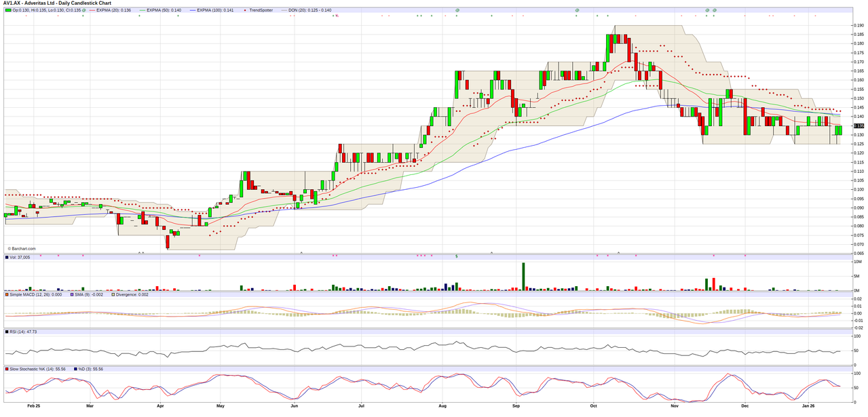This screenshot has width=868, height=417.
Task: Click the Jul date axis label
Action: (361, 405)
